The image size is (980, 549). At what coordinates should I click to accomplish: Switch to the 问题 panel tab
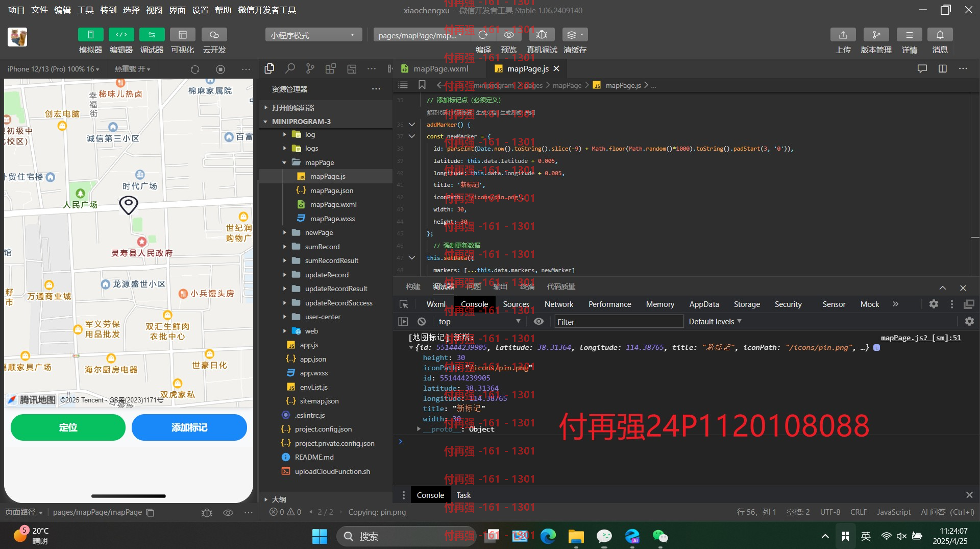click(474, 287)
